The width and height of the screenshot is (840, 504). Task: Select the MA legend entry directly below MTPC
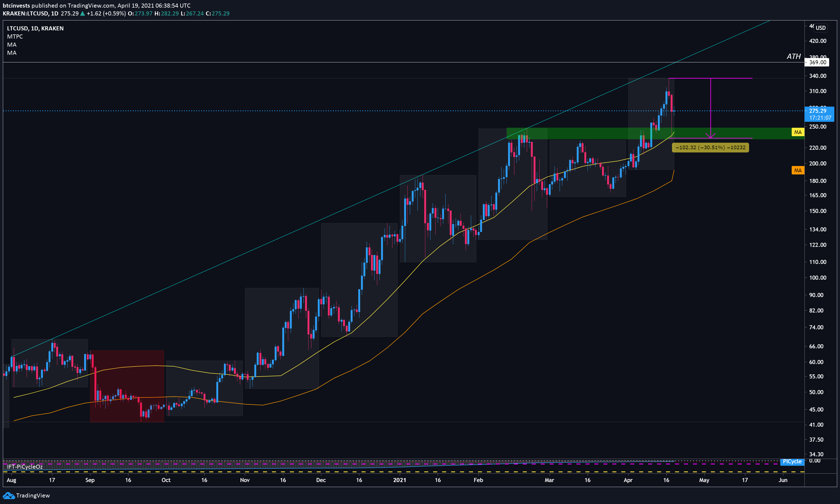coord(12,45)
